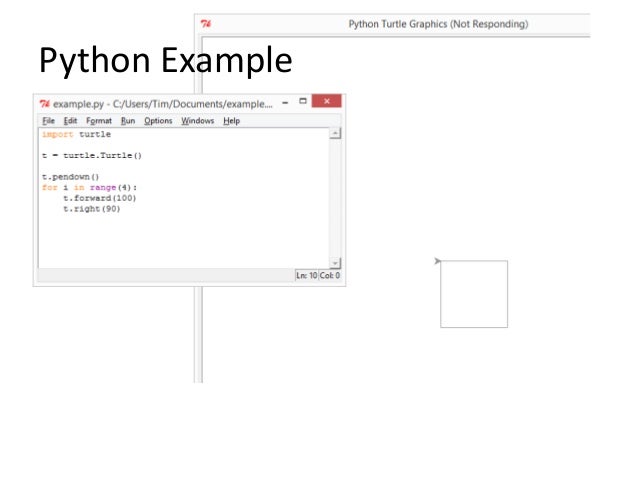Screen dimensions: 638x479
Task: Click the editor scrollbar up arrow
Action: pyautogui.click(x=335, y=133)
